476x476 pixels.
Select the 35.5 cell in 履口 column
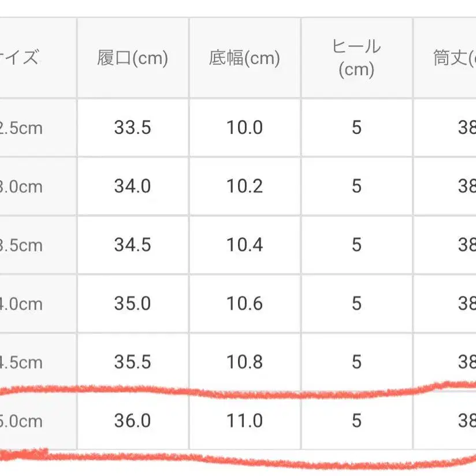pyautogui.click(x=132, y=362)
